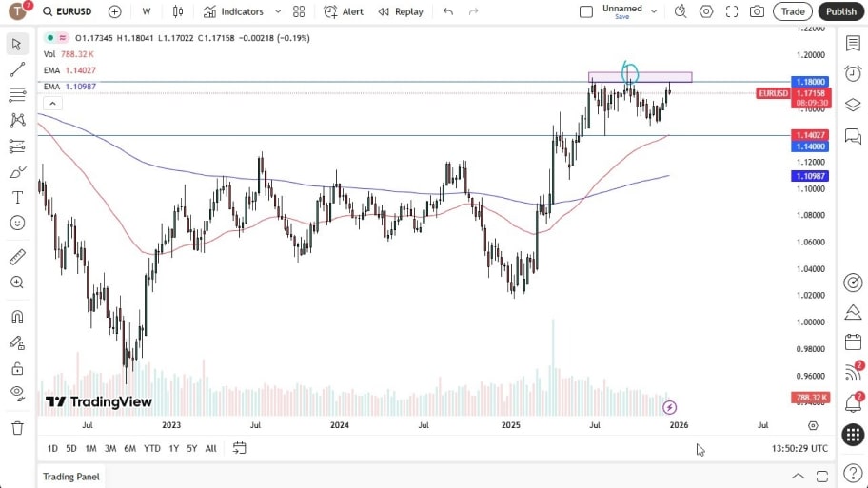The image size is (868, 488).
Task: Expand the Indicators favorites dropdown arrow
Action: click(278, 11)
